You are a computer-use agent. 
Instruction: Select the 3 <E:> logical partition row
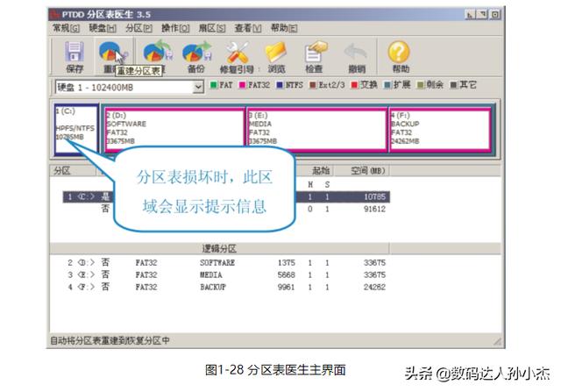[x=226, y=275]
